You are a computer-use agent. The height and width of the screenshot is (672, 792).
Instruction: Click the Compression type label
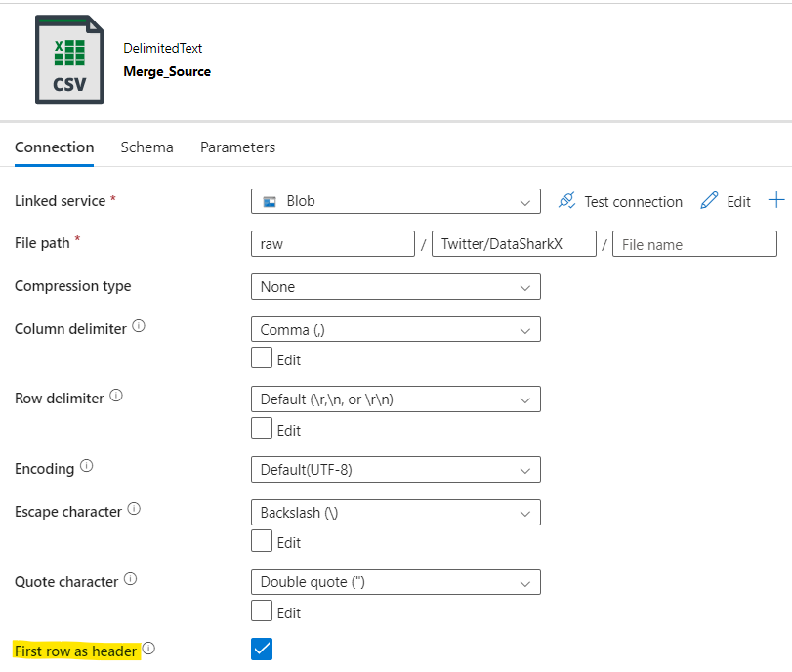pyautogui.click(x=72, y=286)
